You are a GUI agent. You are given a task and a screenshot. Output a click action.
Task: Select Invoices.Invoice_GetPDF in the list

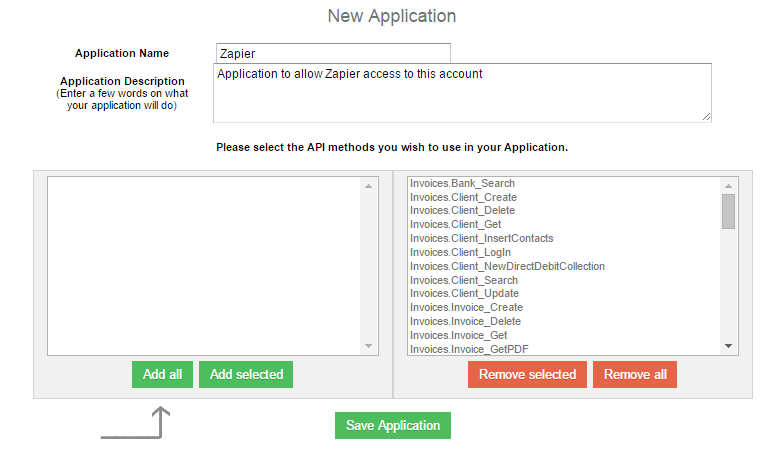coord(469,349)
